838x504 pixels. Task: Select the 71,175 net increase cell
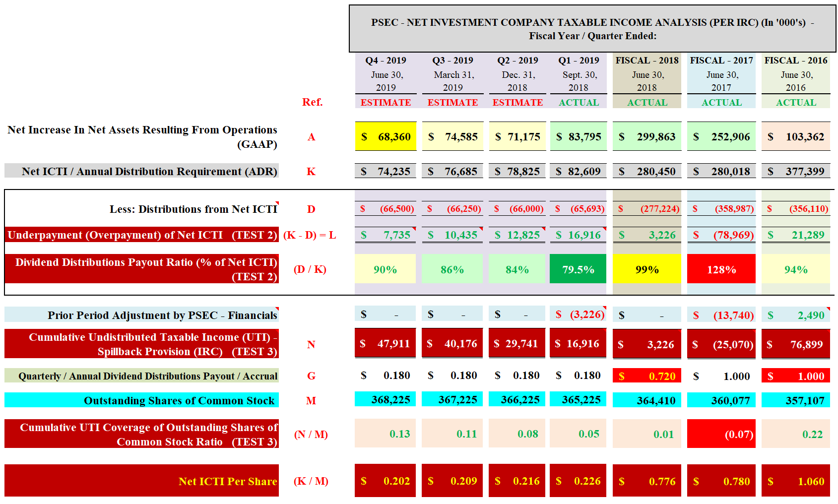[517, 136]
